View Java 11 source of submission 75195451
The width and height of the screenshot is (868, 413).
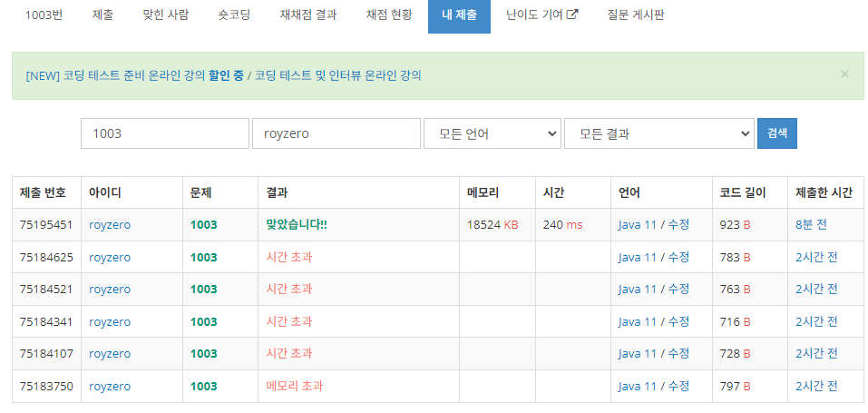pos(637,225)
